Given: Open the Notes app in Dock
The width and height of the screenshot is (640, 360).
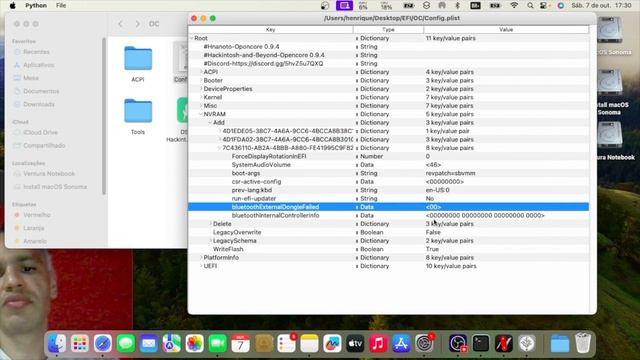Looking at the screenshot, I should pyautogui.click(x=309, y=343).
